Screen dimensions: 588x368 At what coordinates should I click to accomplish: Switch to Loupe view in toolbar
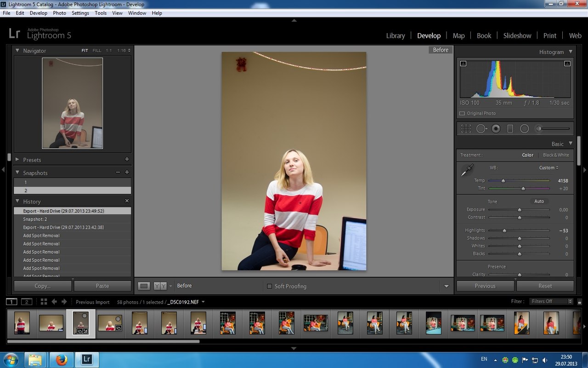[144, 286]
